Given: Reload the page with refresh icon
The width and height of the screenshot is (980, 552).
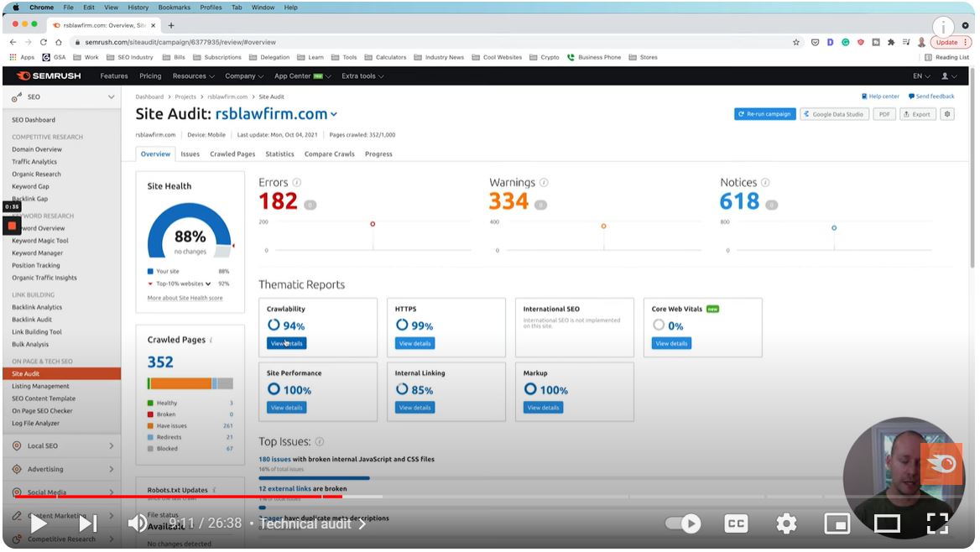Looking at the screenshot, I should pyautogui.click(x=43, y=42).
